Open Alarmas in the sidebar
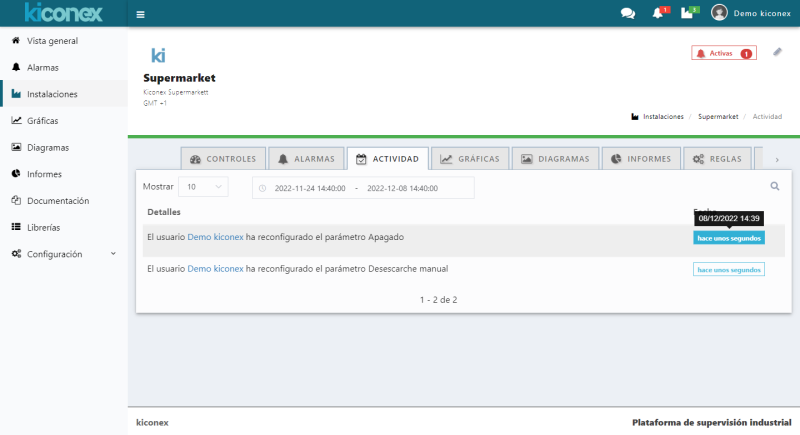The width and height of the screenshot is (800, 435). click(43, 68)
